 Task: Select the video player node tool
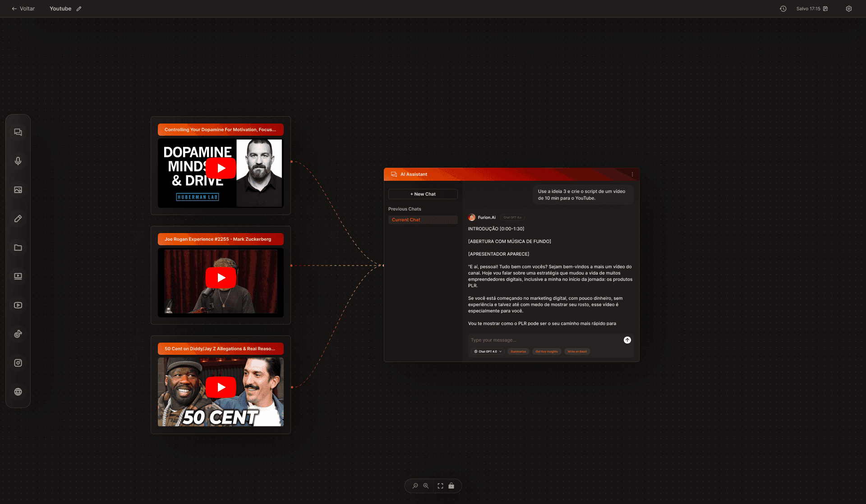18,276
